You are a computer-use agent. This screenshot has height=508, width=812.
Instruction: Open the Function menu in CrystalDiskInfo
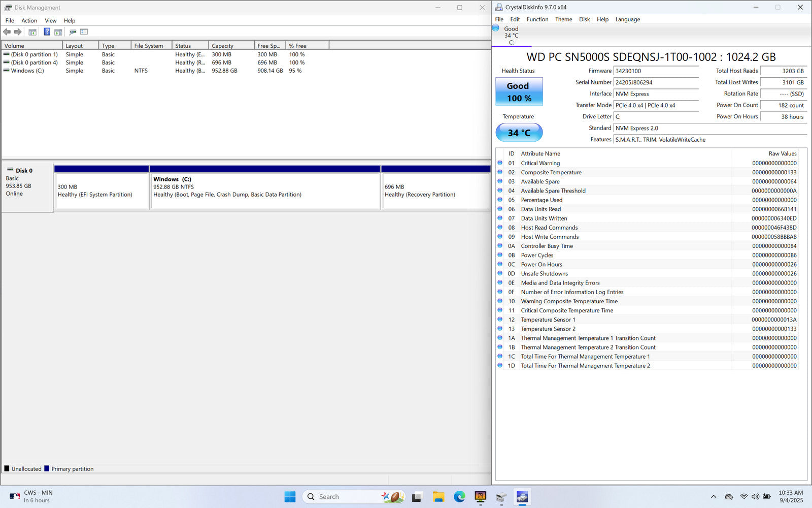[x=537, y=19]
